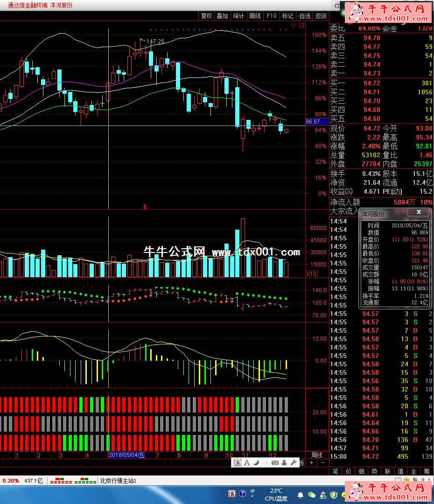Click the IME soft keyboard icon
The image size is (434, 504).
click(275, 463)
